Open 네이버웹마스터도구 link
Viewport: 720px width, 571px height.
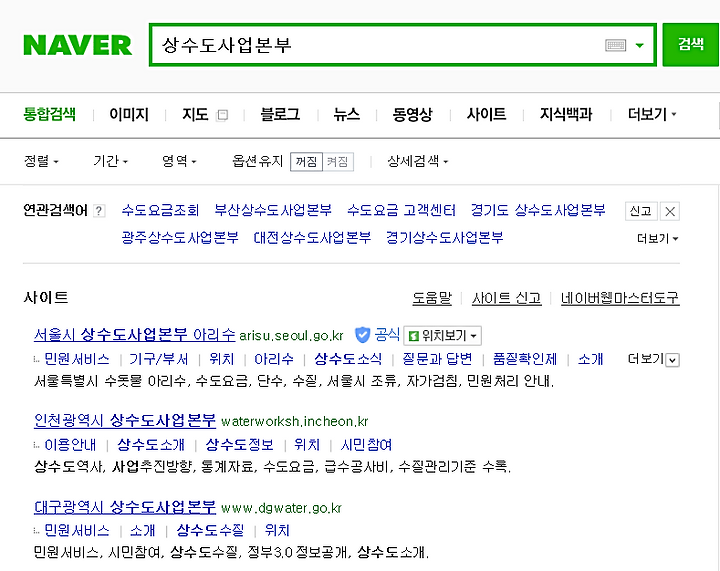(620, 298)
